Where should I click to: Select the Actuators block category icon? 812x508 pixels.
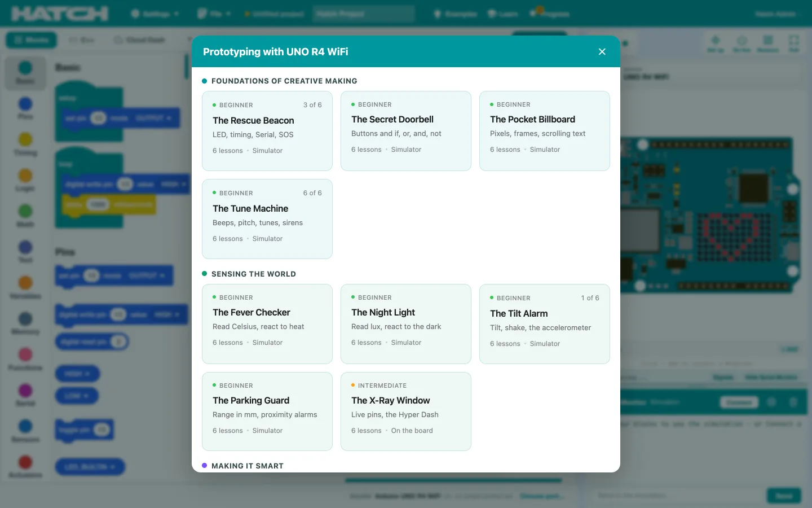25,462
